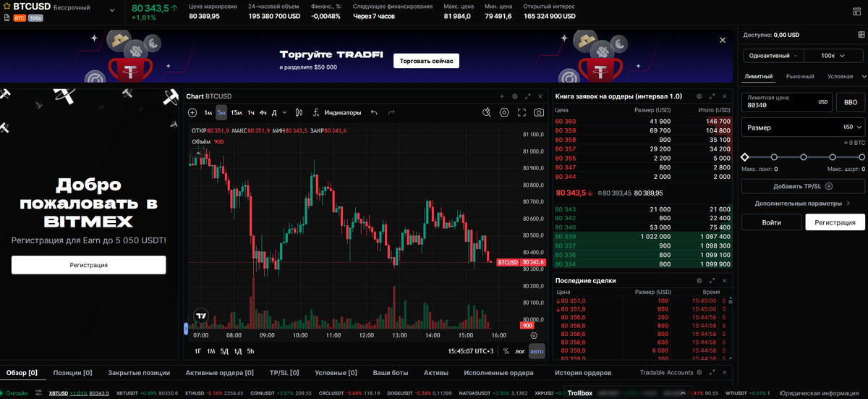
Task: Open chart settings hexagon icon
Action: [504, 112]
